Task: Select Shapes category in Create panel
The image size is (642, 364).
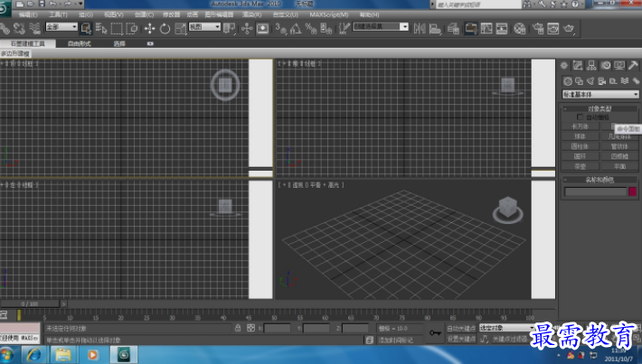Action: [579, 81]
